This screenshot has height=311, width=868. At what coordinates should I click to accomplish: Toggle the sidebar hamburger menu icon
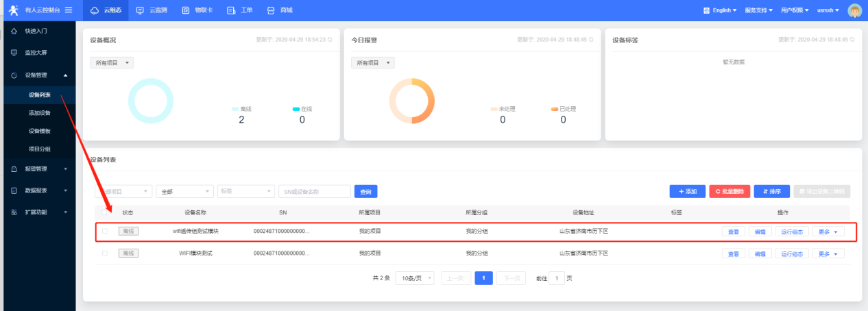(x=69, y=10)
